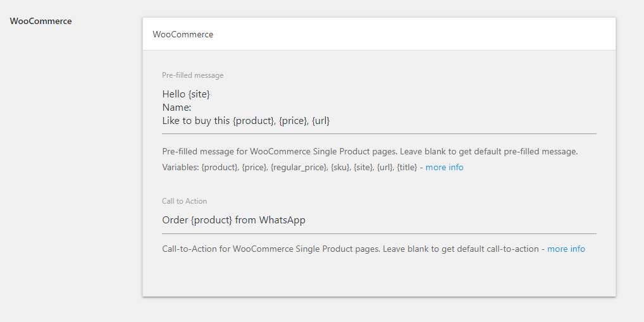Click the Call to Action field label
Viewport: 644px width, 322px height.
tap(185, 201)
